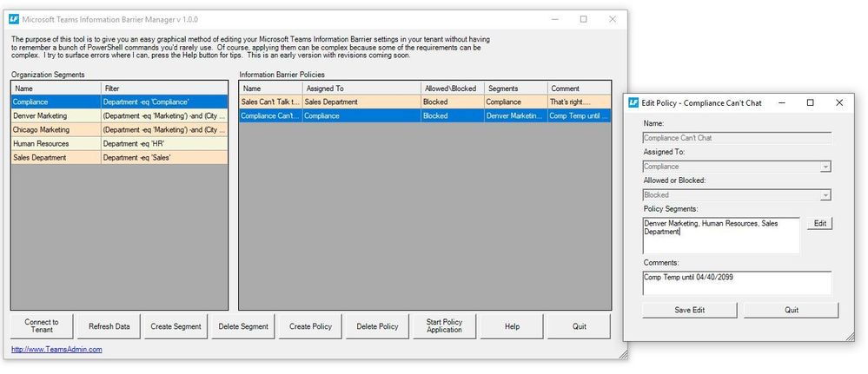Click the Assigned To column header in policies
This screenshot has height=374, width=868.
(x=361, y=88)
